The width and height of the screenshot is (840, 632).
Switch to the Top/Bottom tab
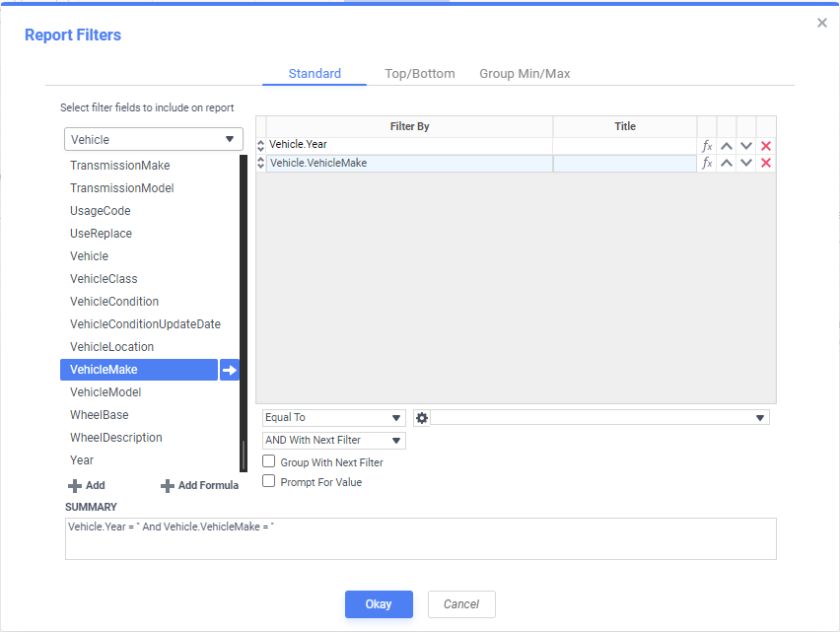[420, 74]
